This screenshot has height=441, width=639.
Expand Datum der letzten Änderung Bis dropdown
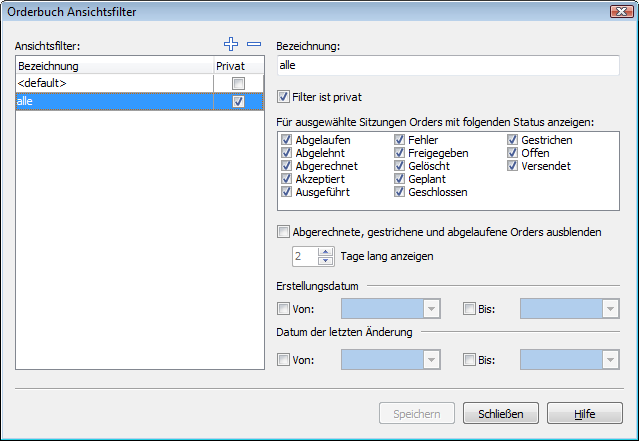(610, 358)
